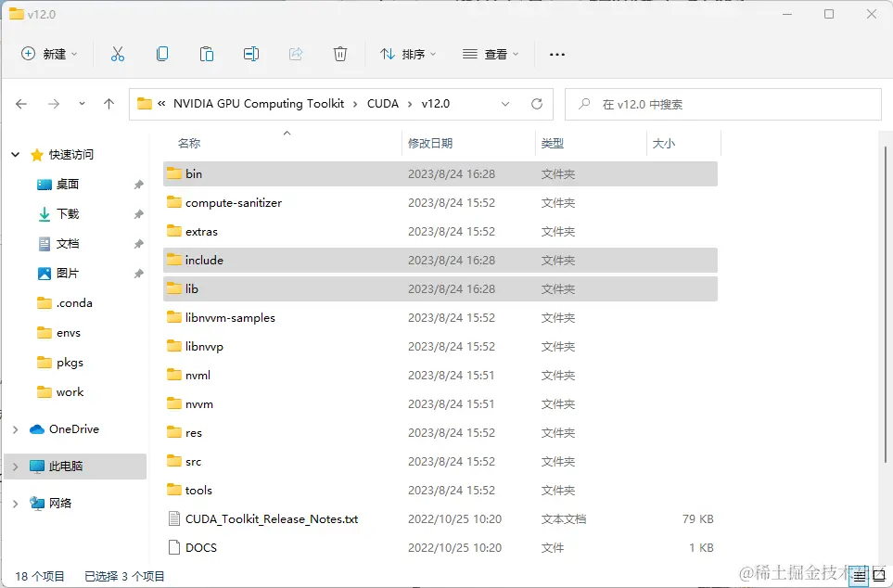Navigate up to the CUDA folder
The height and width of the screenshot is (588, 893).
(108, 104)
